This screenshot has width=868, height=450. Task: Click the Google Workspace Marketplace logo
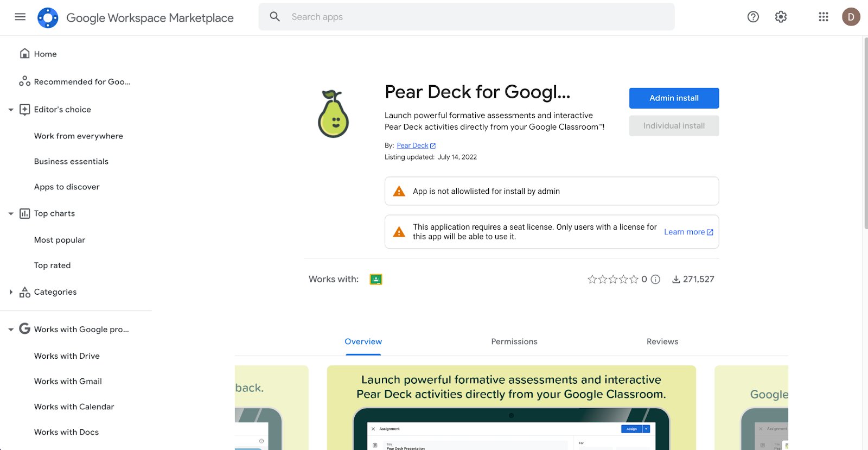tap(48, 18)
